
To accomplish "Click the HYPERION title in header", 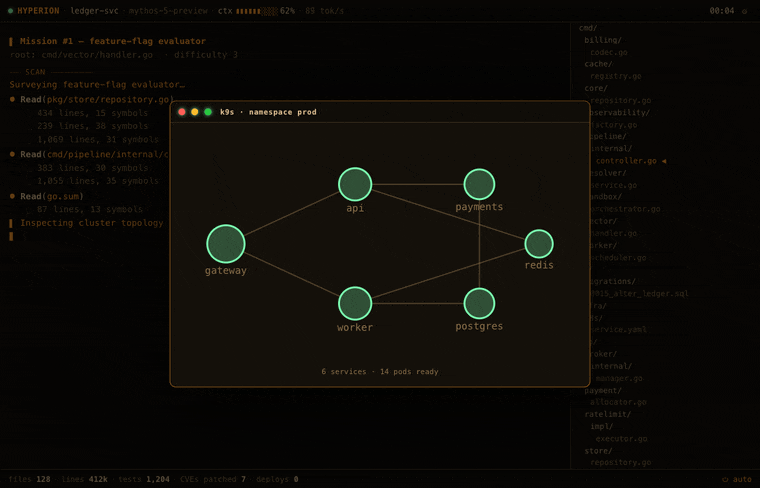I will pos(38,11).
